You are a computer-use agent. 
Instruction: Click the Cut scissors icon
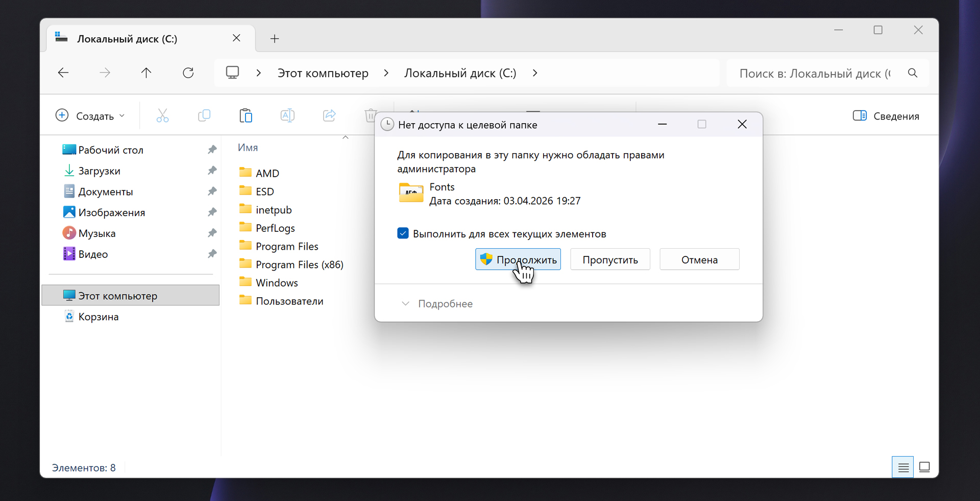pos(162,116)
